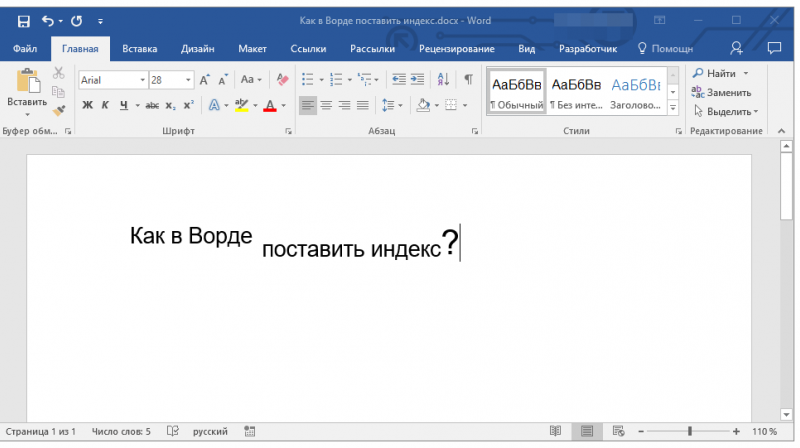The image size is (800, 448).
Task: Open the borders button
Action: (451, 105)
